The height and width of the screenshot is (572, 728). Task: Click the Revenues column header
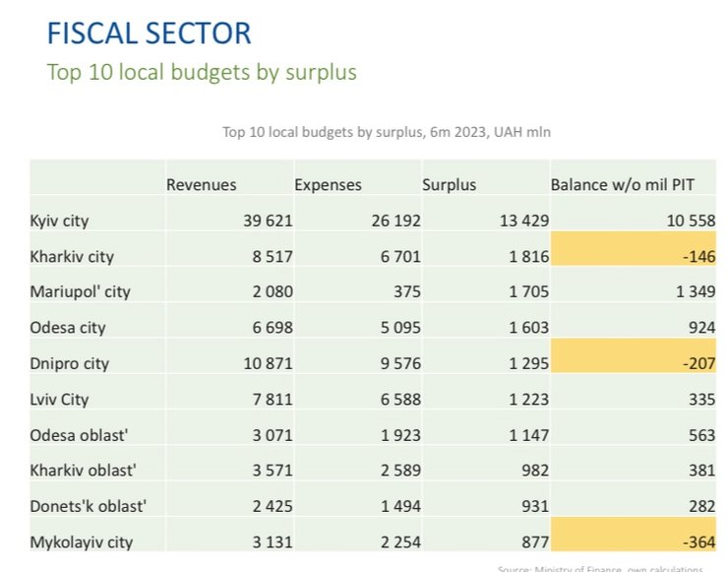point(202,185)
